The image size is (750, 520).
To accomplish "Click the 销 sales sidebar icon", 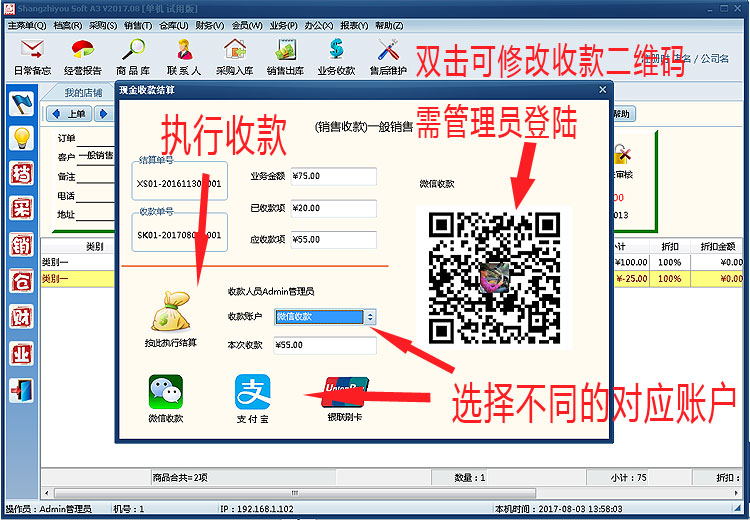I will click(22, 245).
